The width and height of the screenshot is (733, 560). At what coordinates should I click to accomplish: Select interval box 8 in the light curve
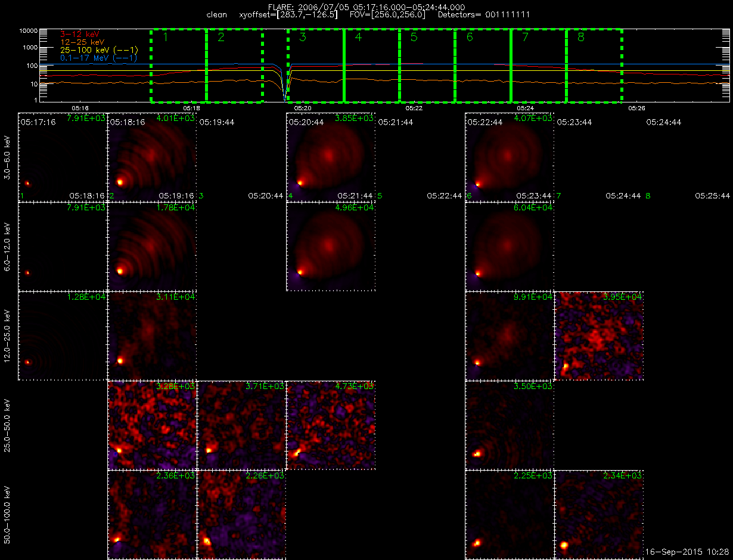point(594,65)
